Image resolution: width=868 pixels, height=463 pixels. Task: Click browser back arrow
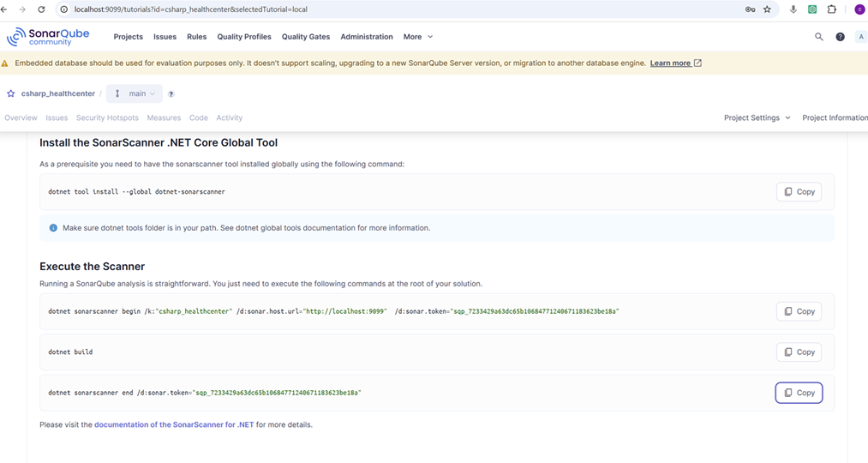pyautogui.click(x=4, y=9)
